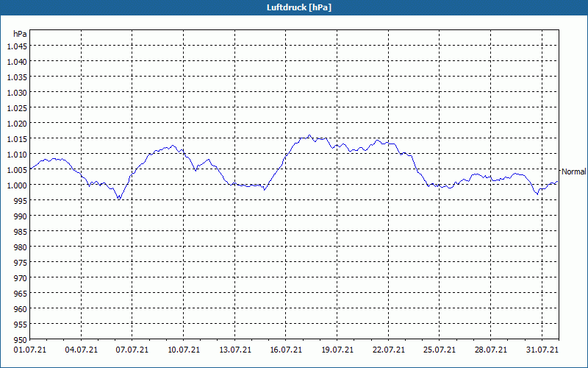Click the Luftdruck [hPa] chart title
The height and width of the screenshot is (368, 588).
[x=299, y=7]
